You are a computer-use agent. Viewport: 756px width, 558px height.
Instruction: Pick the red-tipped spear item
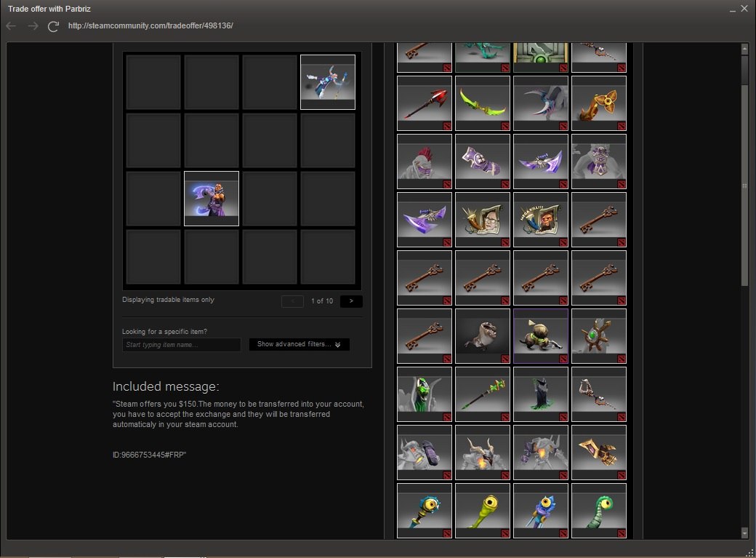pyautogui.click(x=425, y=103)
